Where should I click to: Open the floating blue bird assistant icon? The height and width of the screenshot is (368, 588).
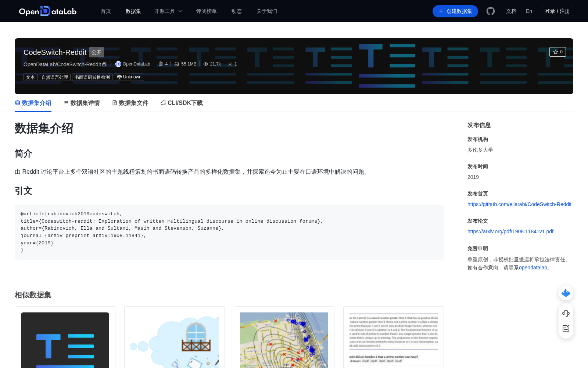[566, 293]
